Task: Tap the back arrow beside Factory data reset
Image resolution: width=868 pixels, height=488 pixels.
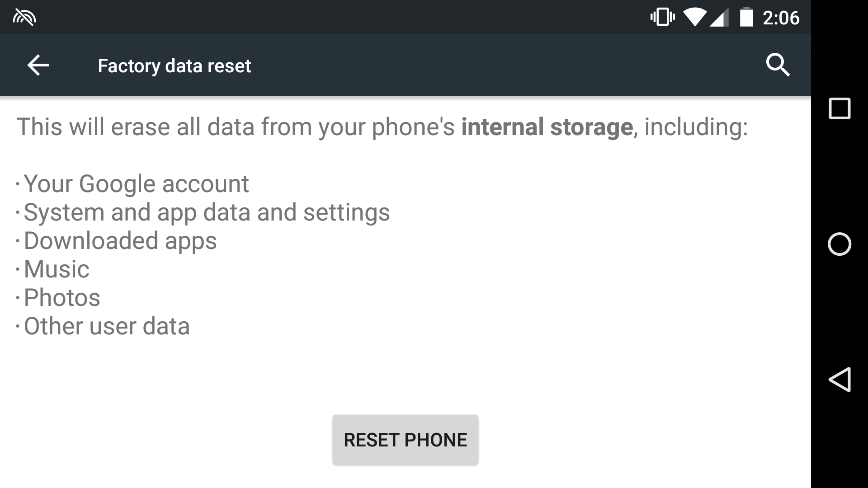Action: [x=38, y=65]
